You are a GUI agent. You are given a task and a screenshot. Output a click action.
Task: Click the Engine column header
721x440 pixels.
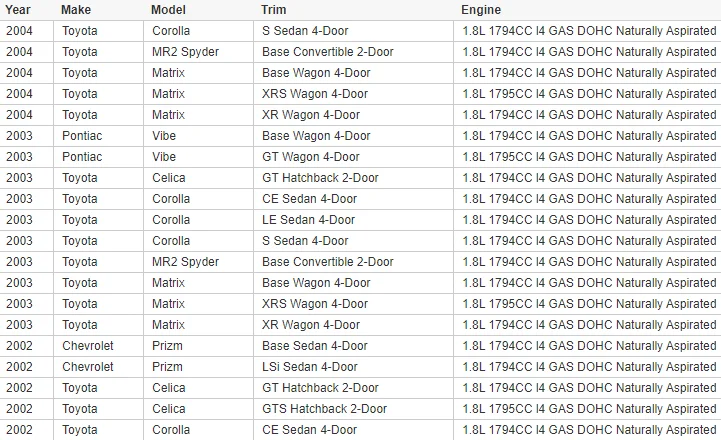click(x=481, y=9)
